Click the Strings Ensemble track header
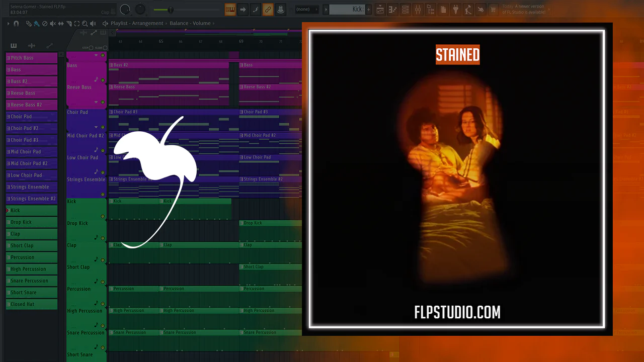This screenshot has height=362, width=644. pyautogui.click(x=87, y=187)
